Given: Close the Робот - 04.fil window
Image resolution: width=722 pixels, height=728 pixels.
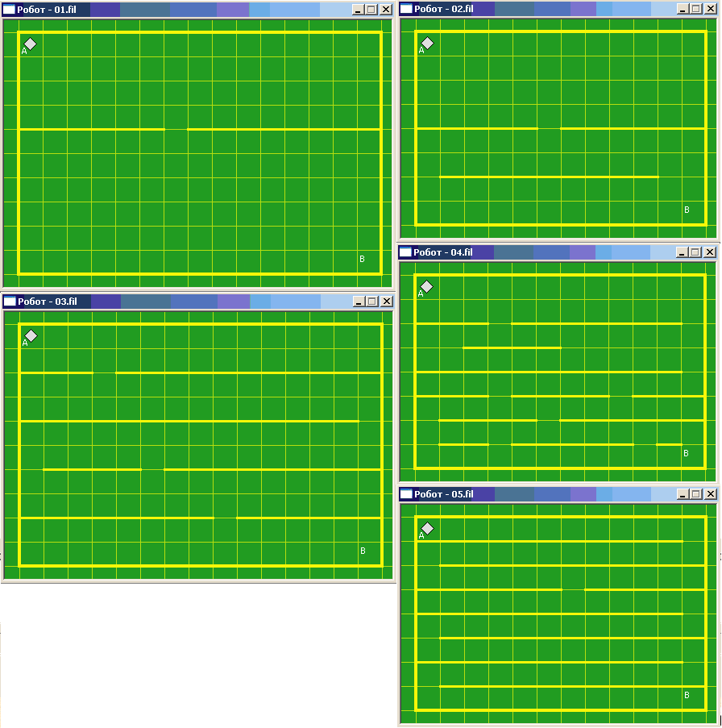Looking at the screenshot, I should pos(709,252).
